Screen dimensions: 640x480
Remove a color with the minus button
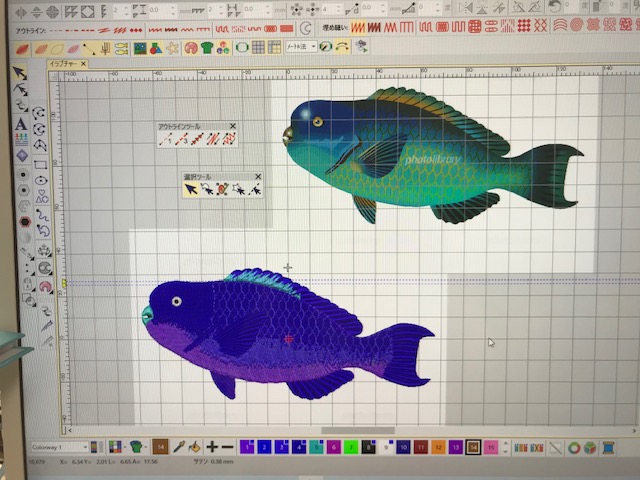pos(227,447)
